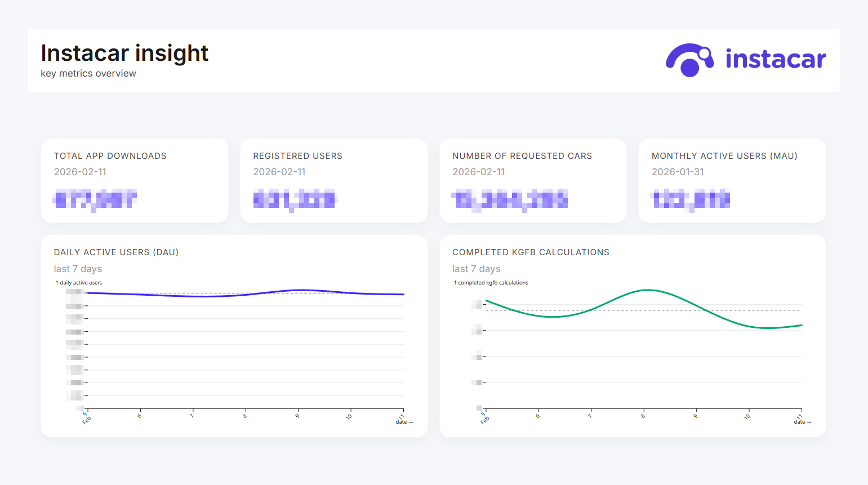Click the 'date →' axis label on KGFB chart
The width and height of the screenshot is (868, 485).
802,421
